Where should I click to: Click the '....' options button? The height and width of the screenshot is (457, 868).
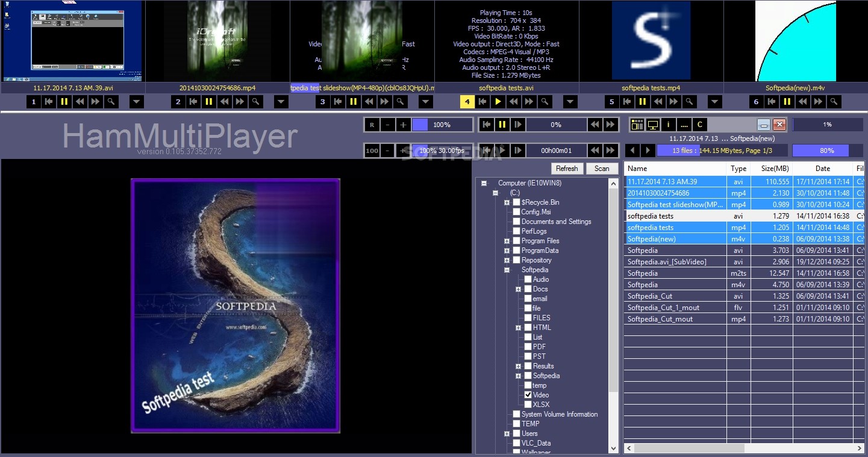(684, 125)
